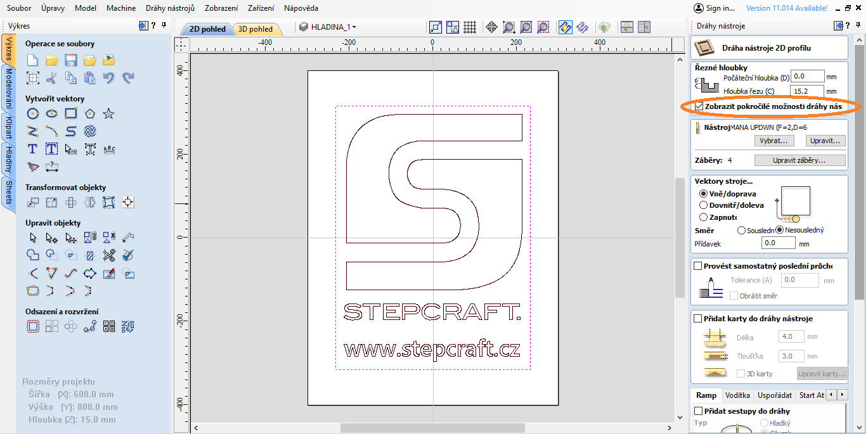Click the Počáteční hloubka (D) field
Screen dimensions: 868x434
(x=808, y=76)
